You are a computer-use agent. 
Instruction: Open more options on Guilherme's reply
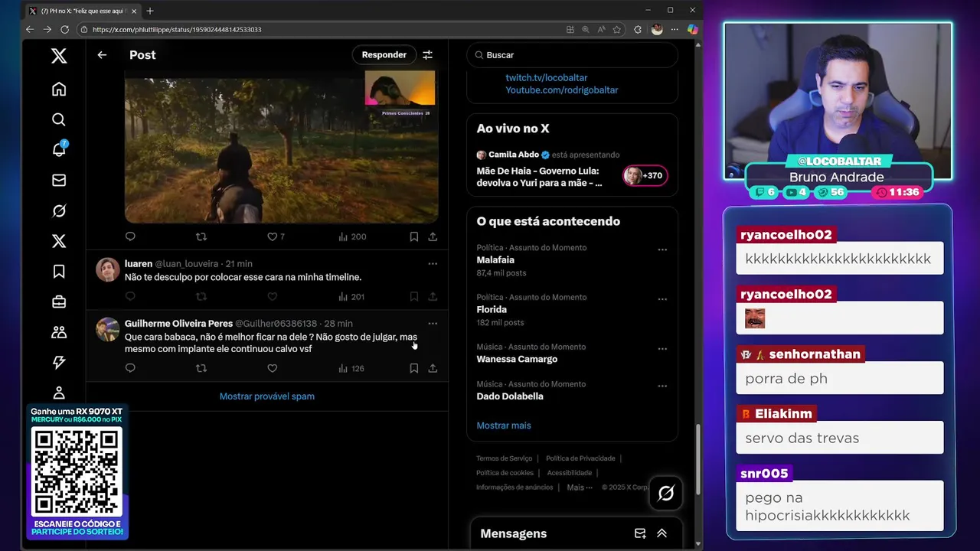point(433,324)
